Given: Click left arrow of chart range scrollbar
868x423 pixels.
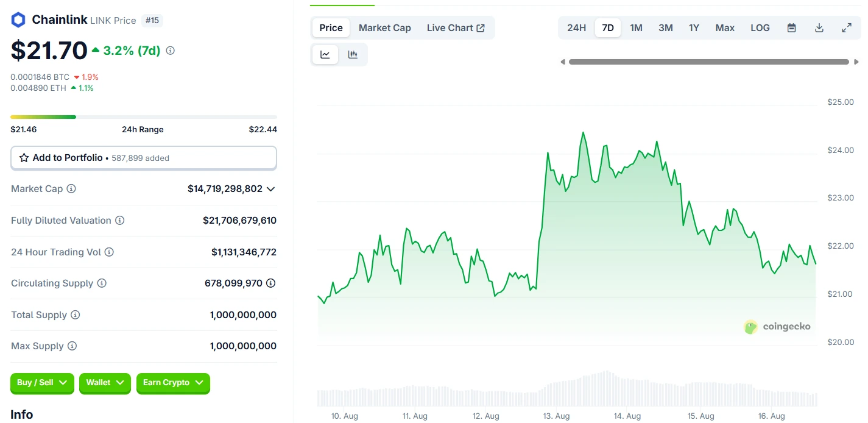Looking at the screenshot, I should [x=563, y=62].
